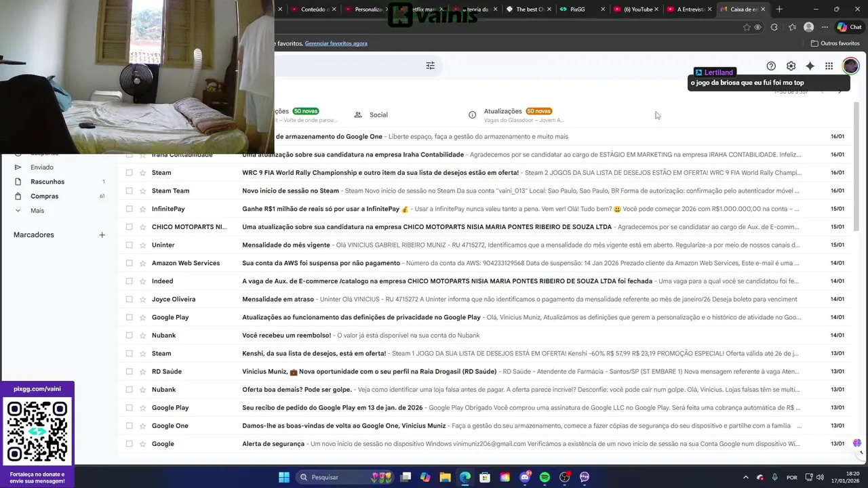This screenshot has width=868, height=488.
Task: Tick the Indeed email checkbox
Action: (x=129, y=281)
